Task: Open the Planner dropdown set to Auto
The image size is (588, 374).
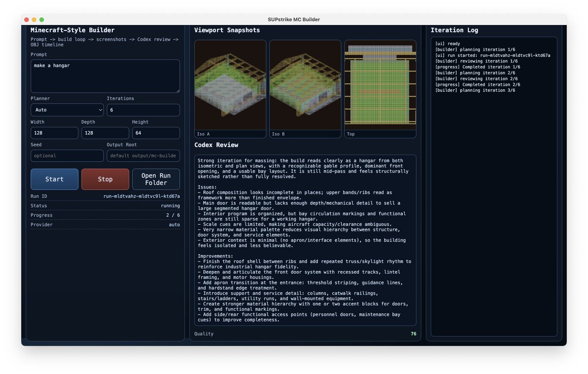Action: (67, 110)
